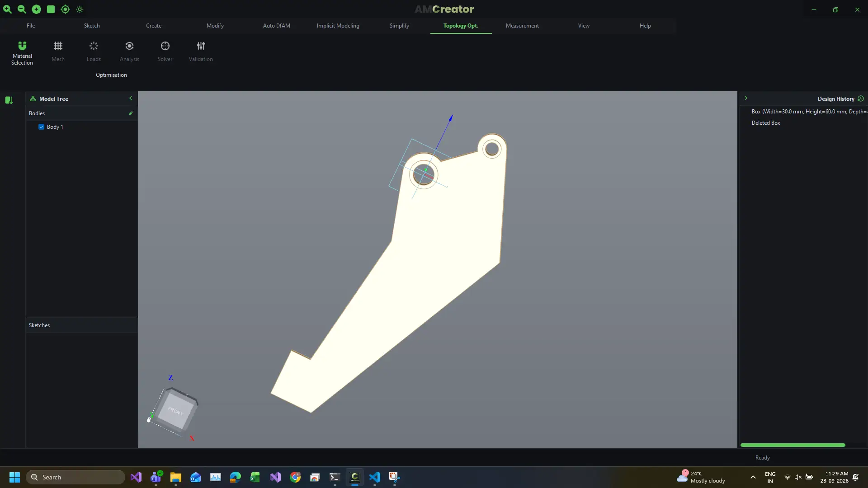Collapse the Model Tree panel

(x=131, y=99)
